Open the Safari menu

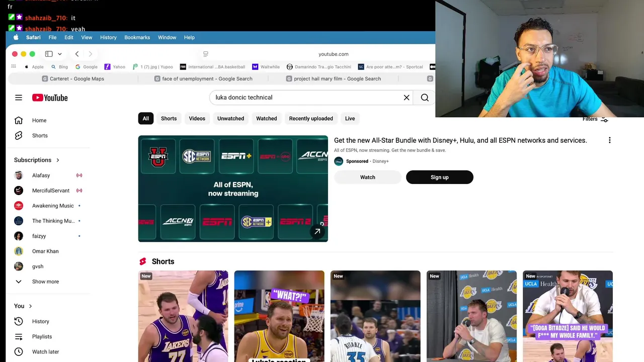coord(33,37)
